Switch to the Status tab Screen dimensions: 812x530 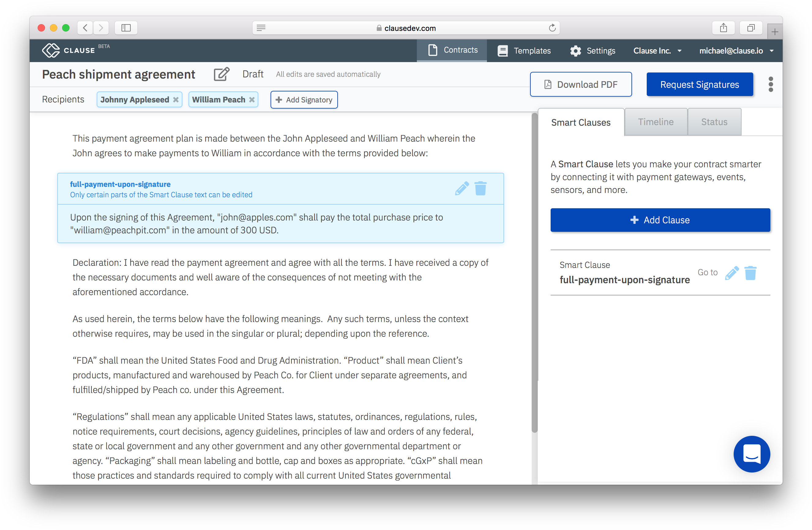(714, 122)
